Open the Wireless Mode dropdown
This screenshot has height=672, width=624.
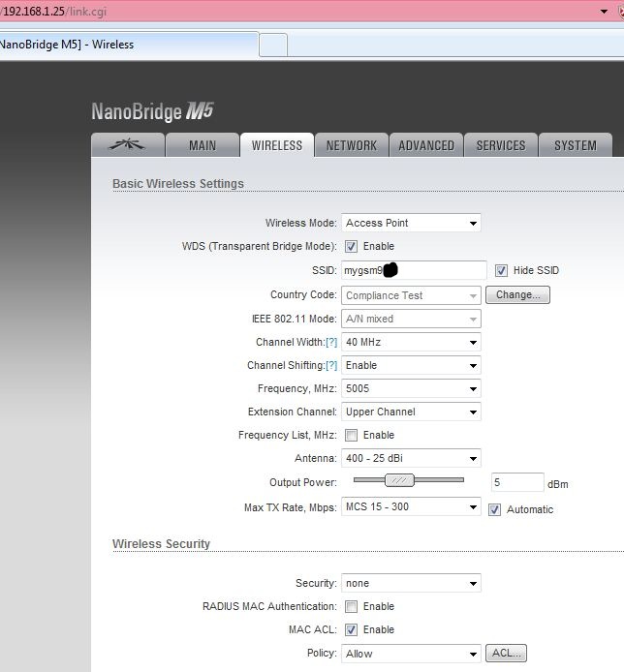point(411,223)
